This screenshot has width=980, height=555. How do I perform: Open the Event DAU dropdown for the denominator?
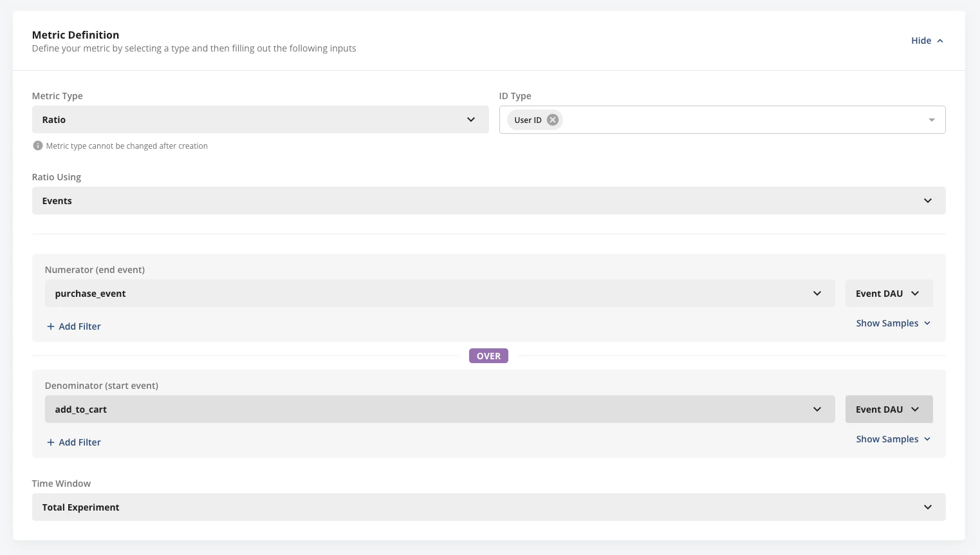889,409
